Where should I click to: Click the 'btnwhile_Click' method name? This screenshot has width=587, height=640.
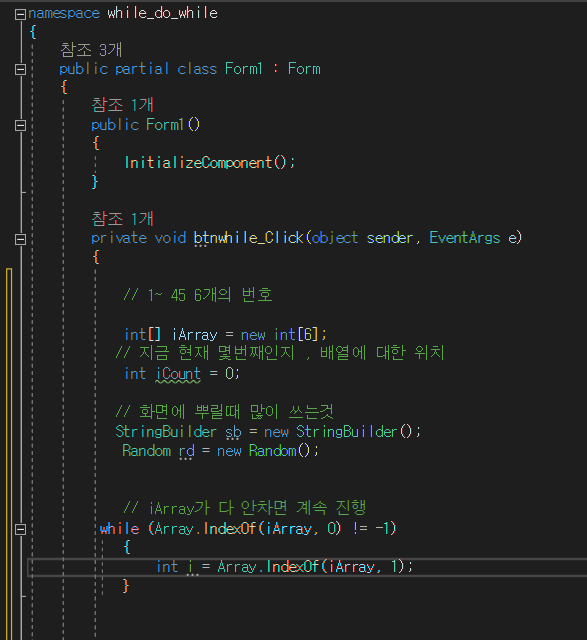point(249,238)
